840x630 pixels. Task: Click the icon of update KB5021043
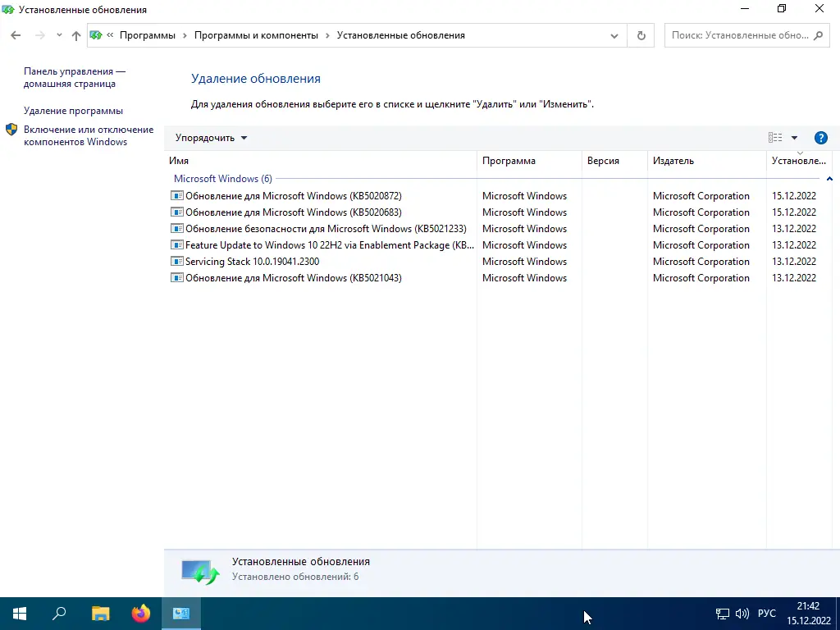pyautogui.click(x=177, y=277)
